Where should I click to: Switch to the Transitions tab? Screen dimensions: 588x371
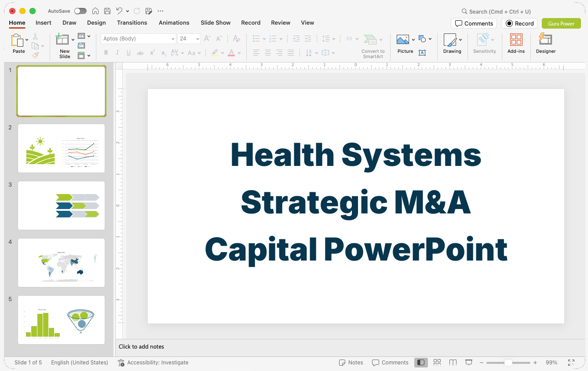[x=132, y=22]
